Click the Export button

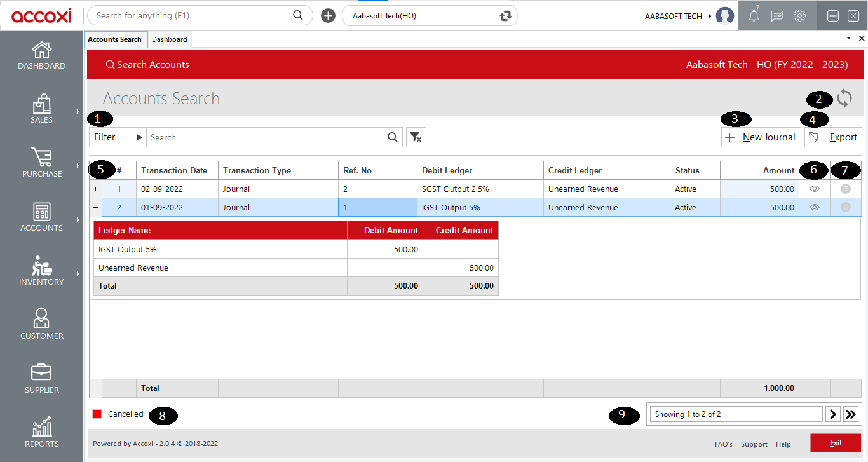834,137
